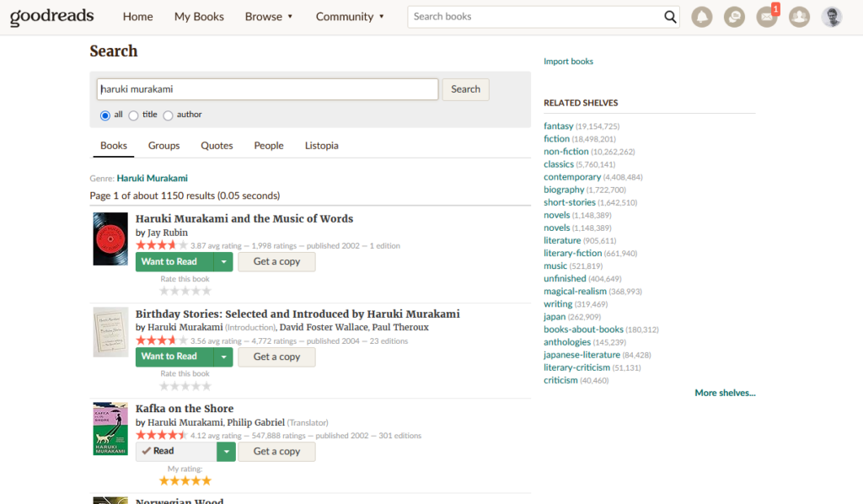
Task: Select the "author" search radio button
Action: pyautogui.click(x=168, y=115)
